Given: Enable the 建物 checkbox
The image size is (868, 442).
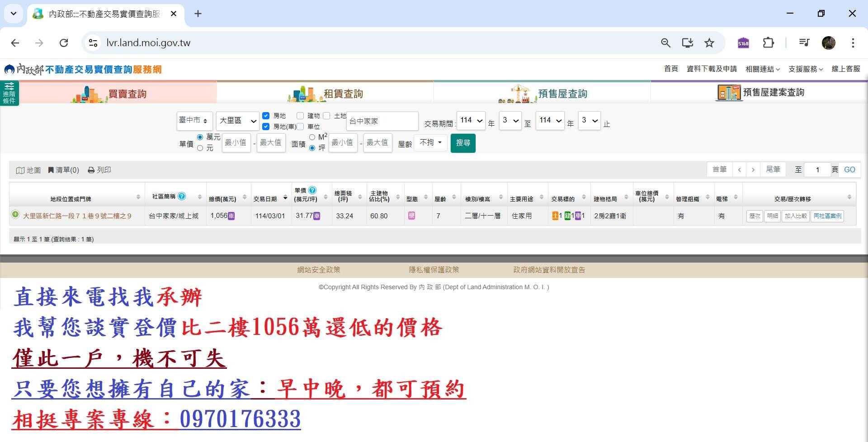Looking at the screenshot, I should [x=300, y=116].
